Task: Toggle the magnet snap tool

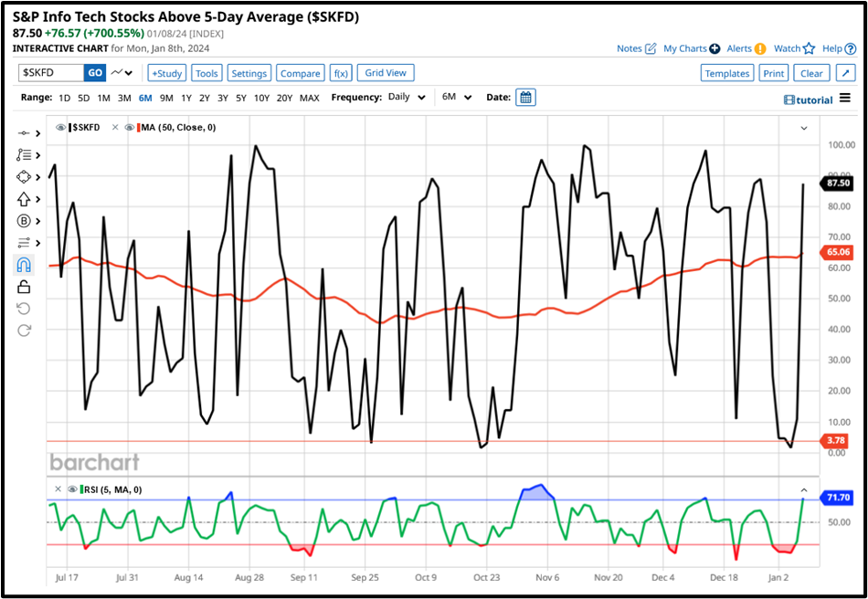Action: click(x=24, y=265)
